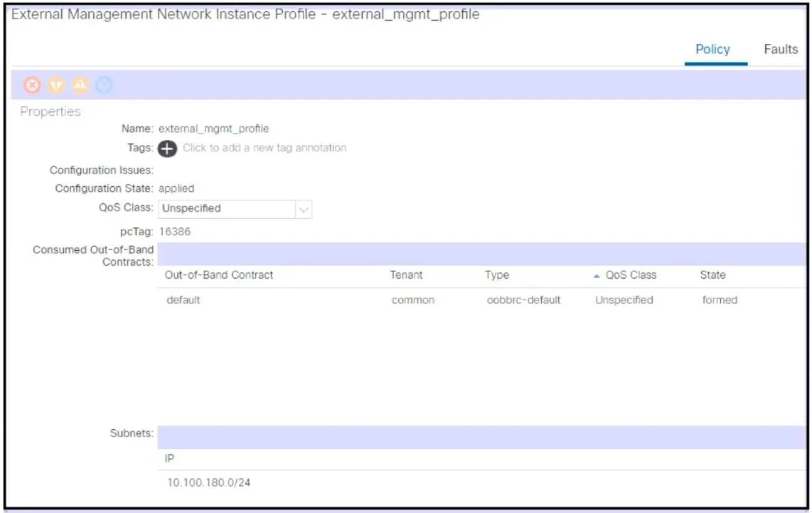812x513 pixels.
Task: Click the name value 'external_mgmt_profile'
Action: (213, 129)
